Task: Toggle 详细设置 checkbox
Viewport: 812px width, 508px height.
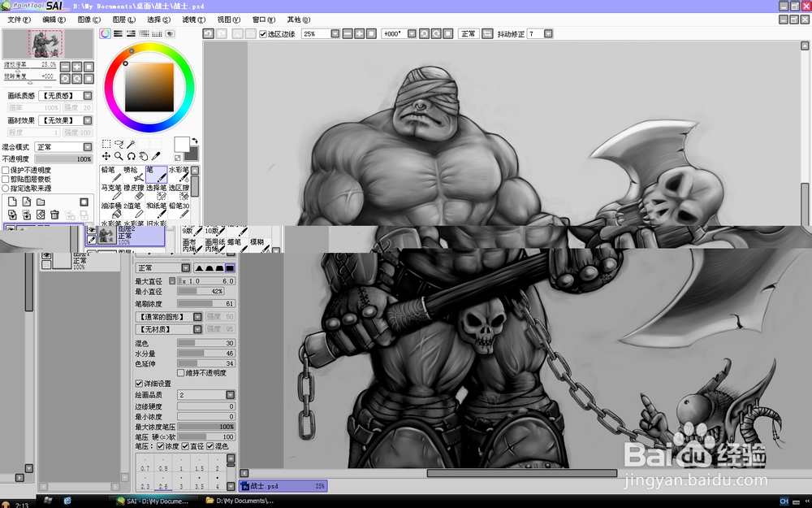Action: pyautogui.click(x=139, y=384)
